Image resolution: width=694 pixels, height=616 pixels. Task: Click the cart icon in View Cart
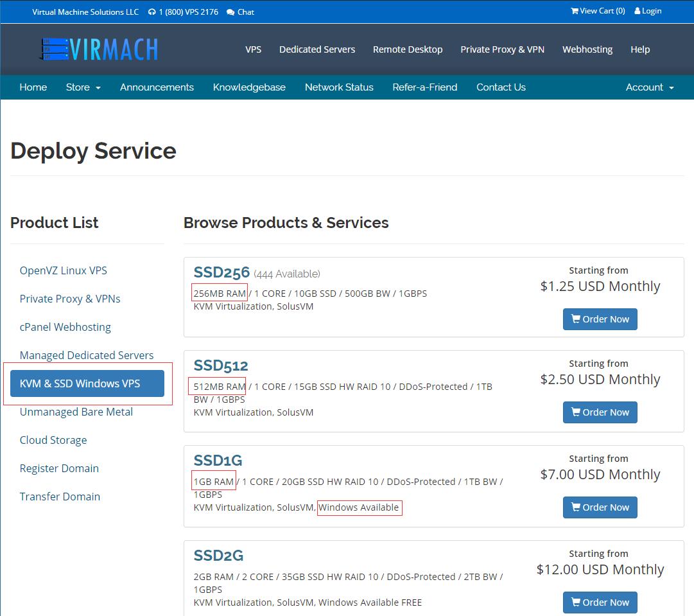[x=575, y=11]
